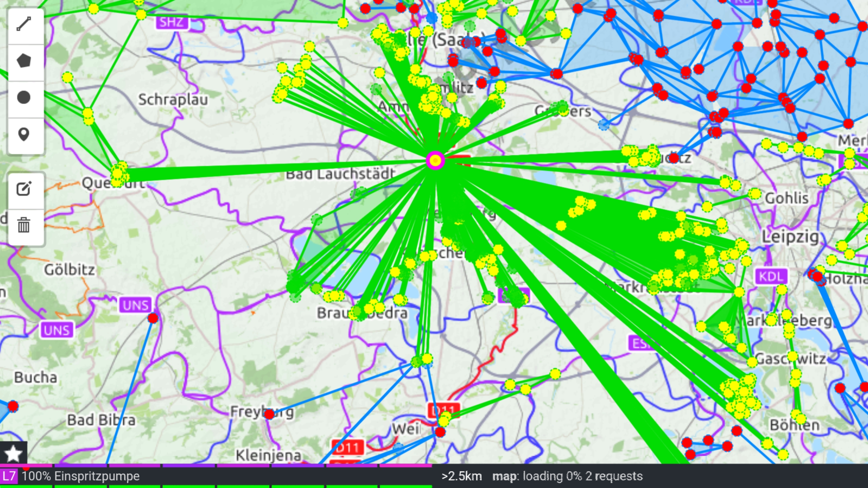Tap the selected portal with magenta ring

tap(435, 160)
